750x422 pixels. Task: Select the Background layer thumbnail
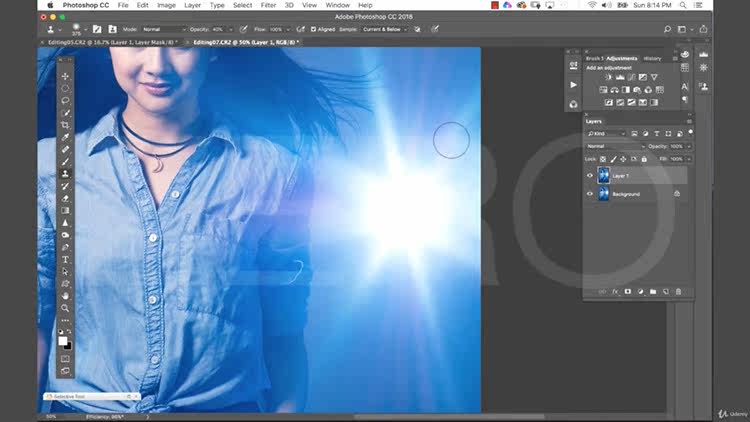[604, 194]
